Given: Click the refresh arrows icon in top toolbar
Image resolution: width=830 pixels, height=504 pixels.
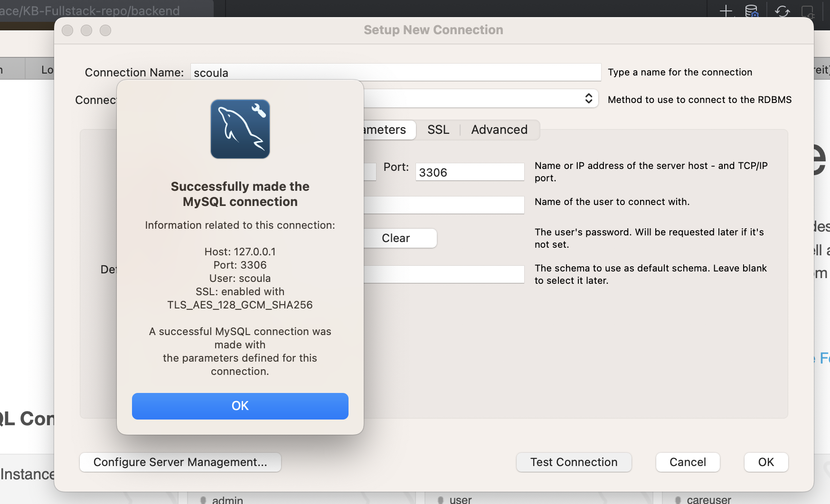Looking at the screenshot, I should coord(782,11).
